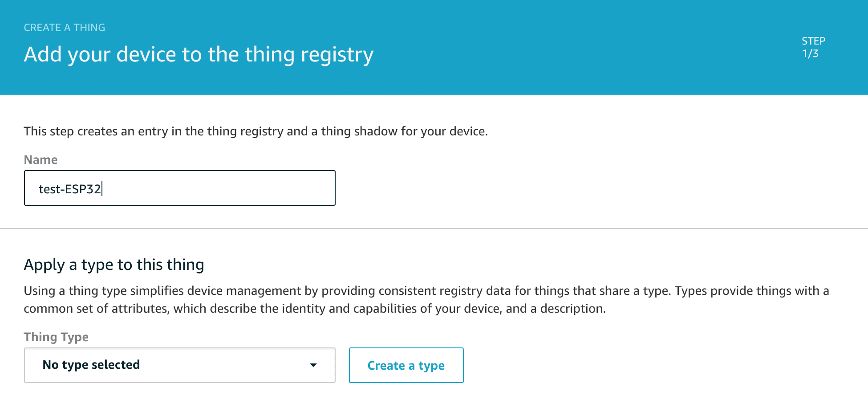The image size is (868, 408).
Task: Click the 'Create a type' button
Action: [x=406, y=365]
